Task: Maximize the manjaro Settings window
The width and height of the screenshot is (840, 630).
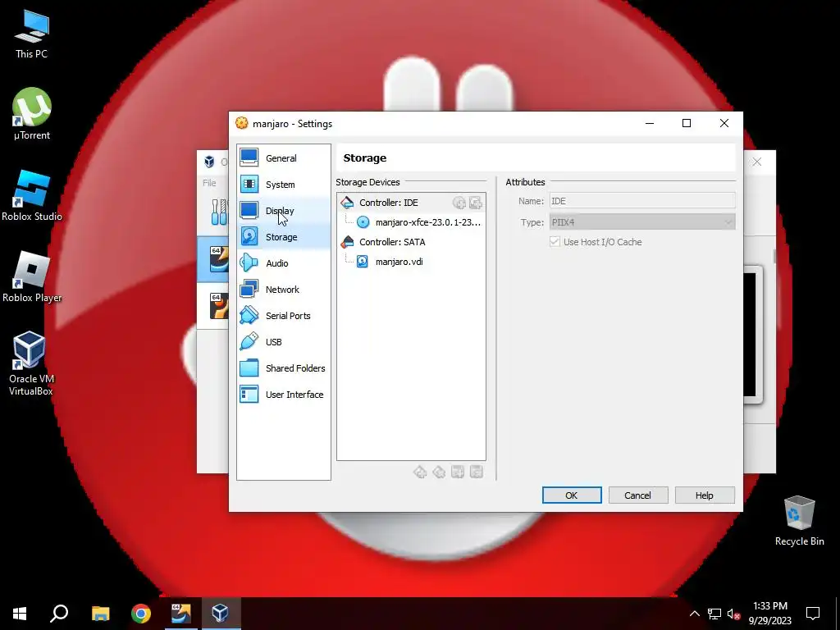Action: (687, 123)
